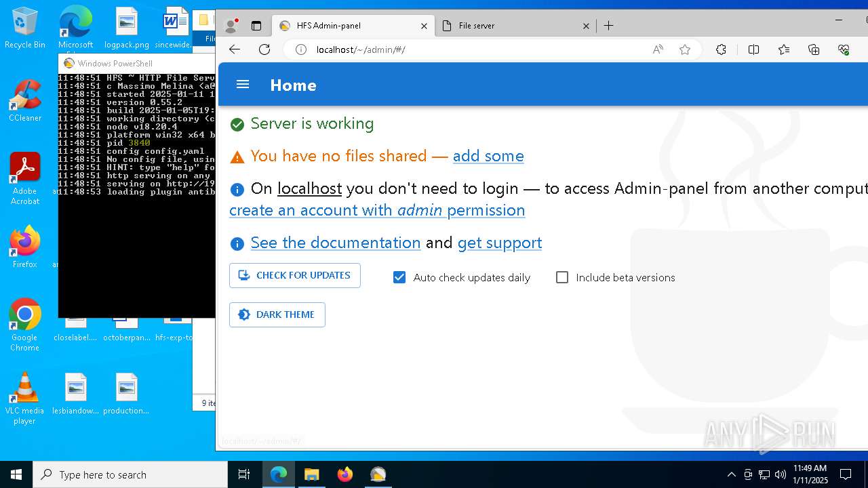The image size is (868, 488).
Task: Open File Explorer from taskbar
Action: 312,474
